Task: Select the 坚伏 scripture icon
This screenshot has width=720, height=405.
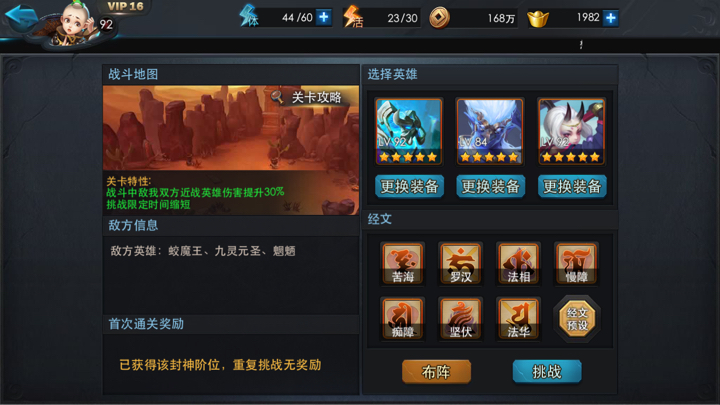Action: point(460,318)
